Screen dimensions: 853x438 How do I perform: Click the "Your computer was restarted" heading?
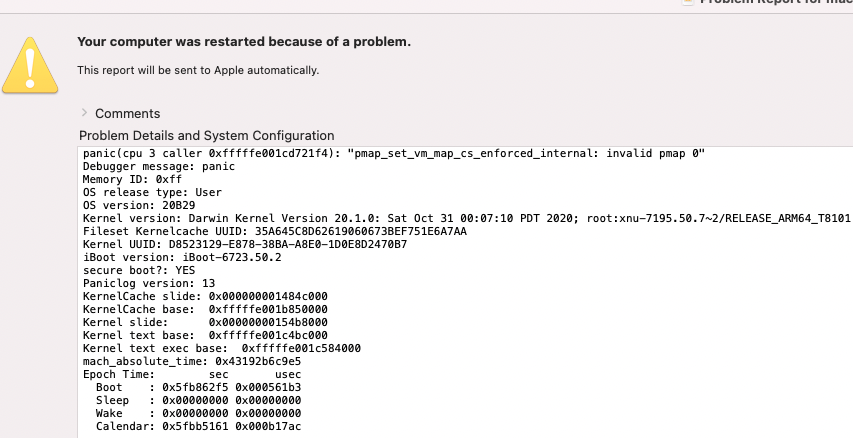click(x=244, y=42)
